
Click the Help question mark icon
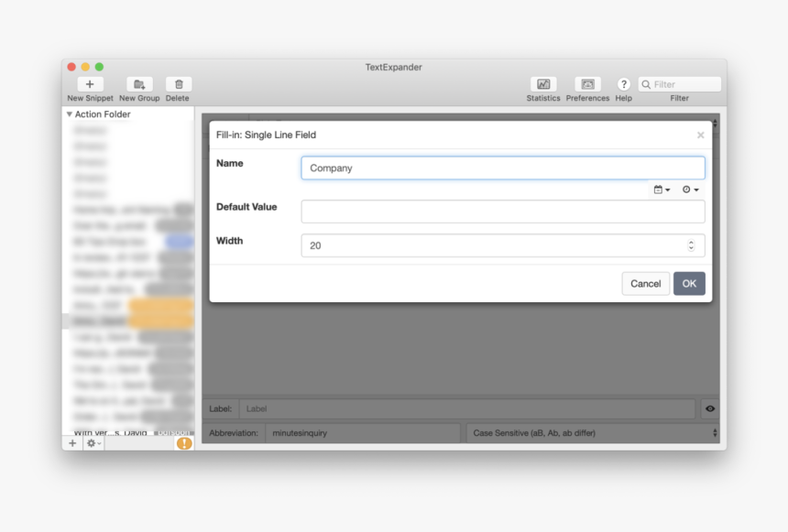tap(624, 84)
